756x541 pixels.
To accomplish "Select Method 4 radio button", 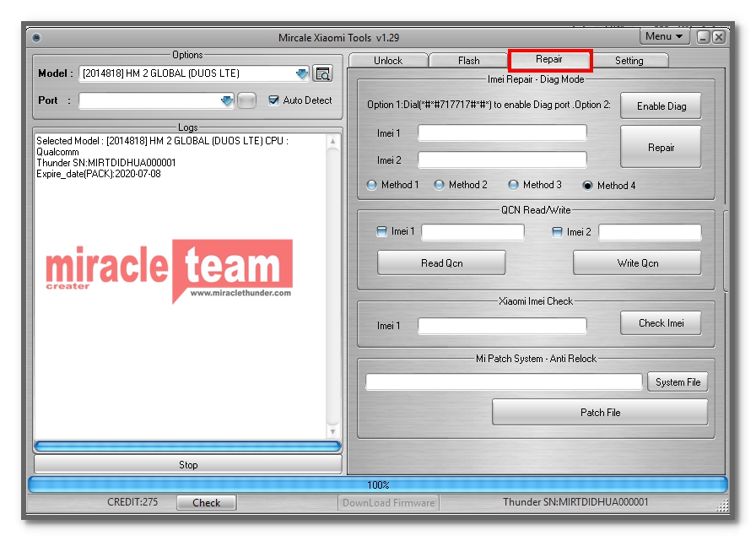I will pos(587,186).
